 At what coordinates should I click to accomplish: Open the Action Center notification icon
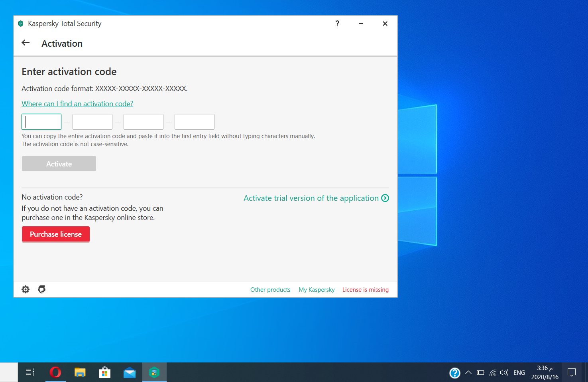pos(572,372)
